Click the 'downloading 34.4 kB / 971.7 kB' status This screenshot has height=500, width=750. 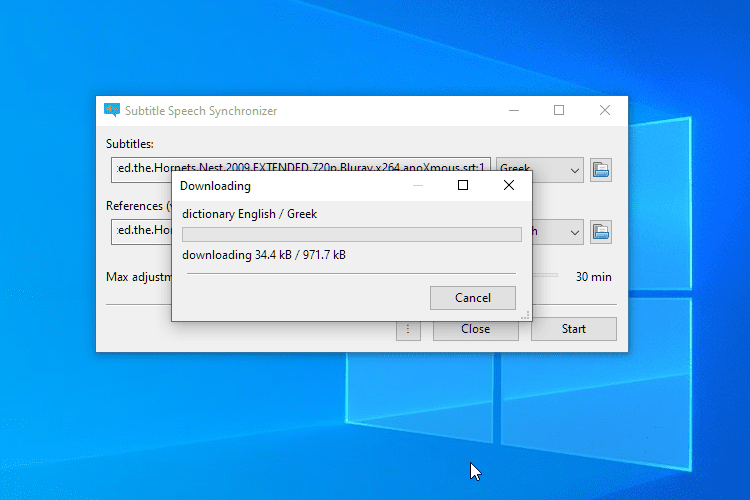tap(264, 255)
